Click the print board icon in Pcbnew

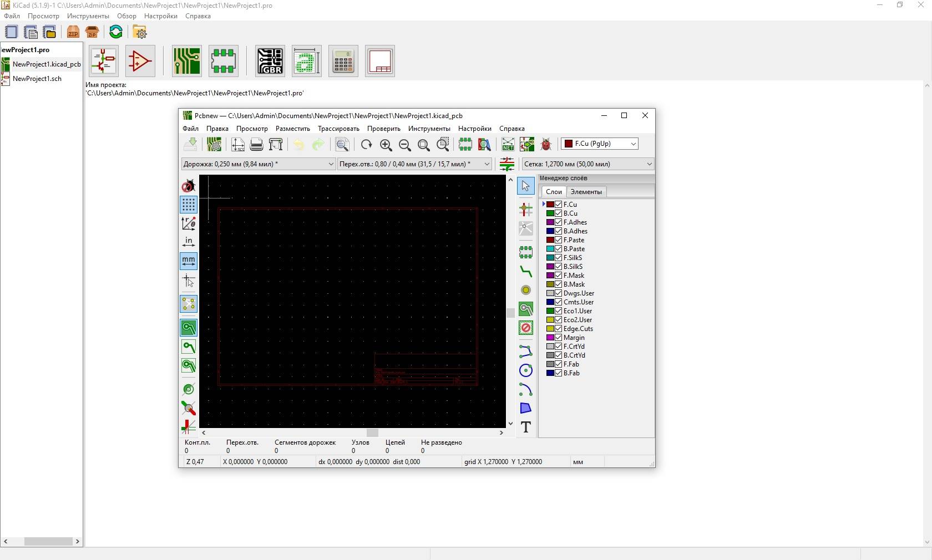[x=256, y=145]
